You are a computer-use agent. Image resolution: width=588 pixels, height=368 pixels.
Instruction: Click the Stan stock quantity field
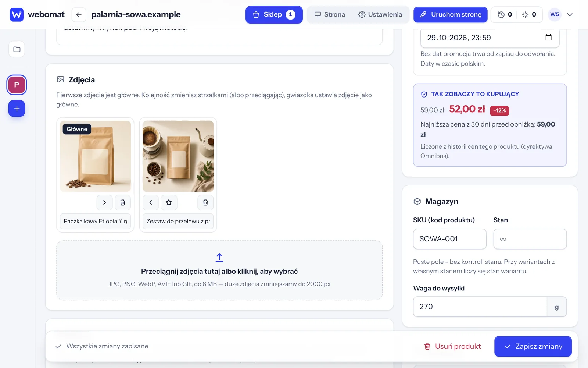(530, 239)
